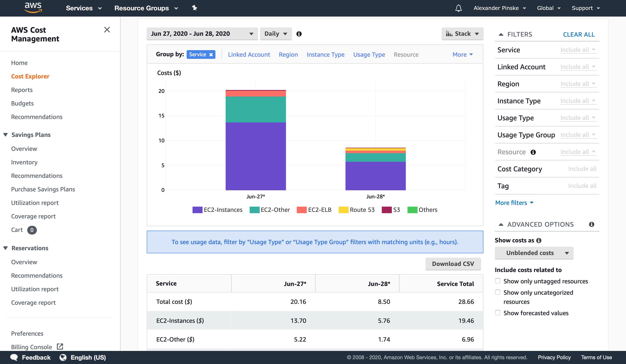Open Preferences in sidebar
Viewport: 626px width, 364px height.
(x=27, y=333)
